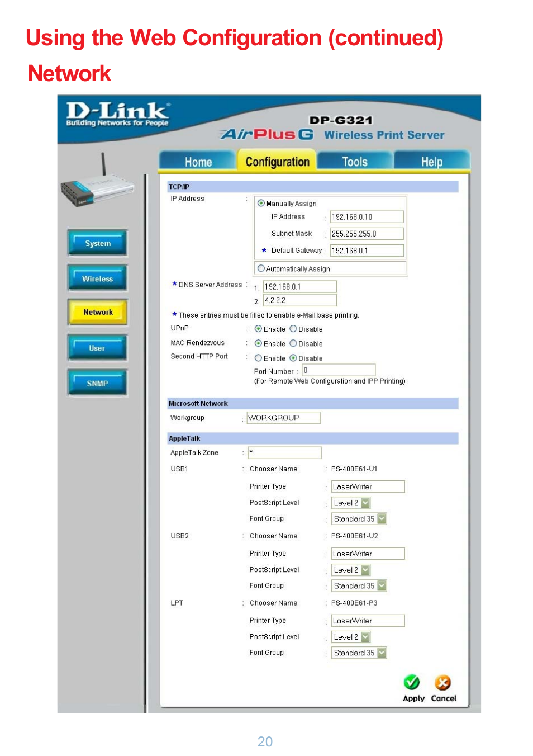
Task: Click the Cancel text label
Action: point(444,698)
